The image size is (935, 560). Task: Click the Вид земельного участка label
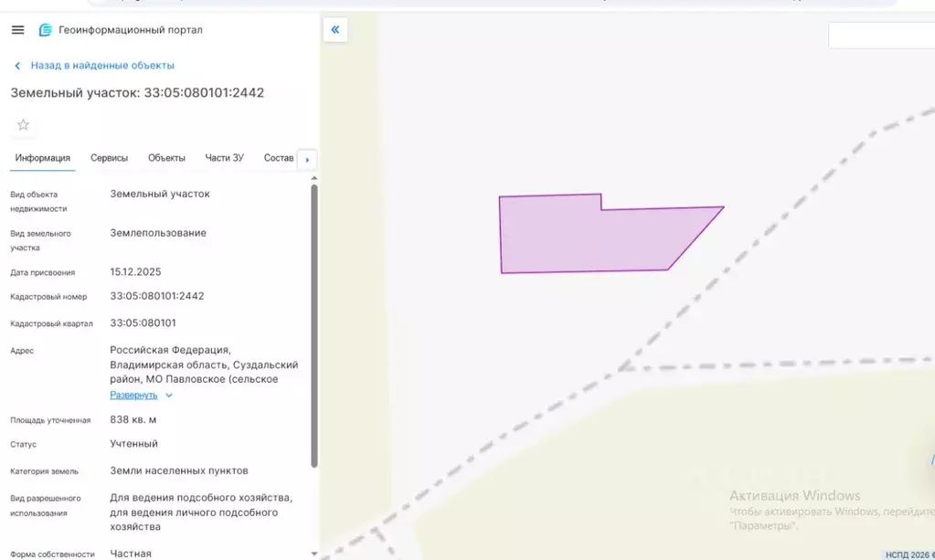pos(40,240)
